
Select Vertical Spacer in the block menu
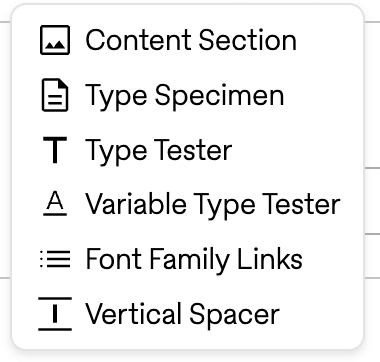pos(188,314)
